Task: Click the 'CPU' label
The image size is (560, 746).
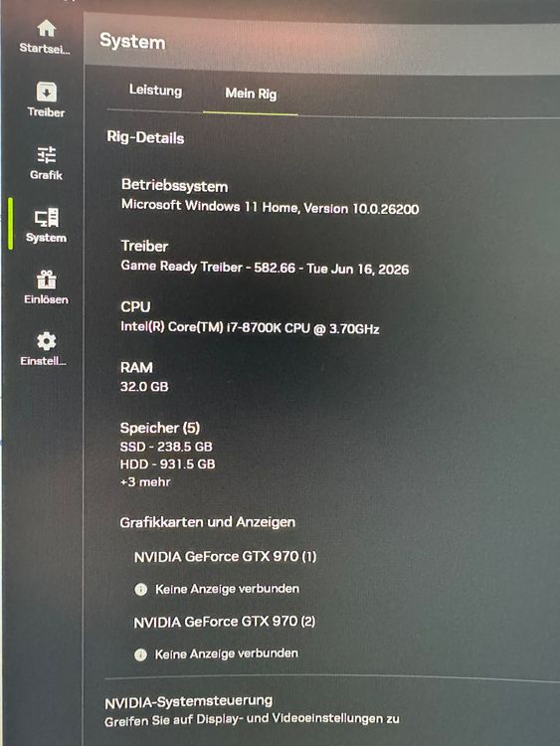Action: click(135, 306)
